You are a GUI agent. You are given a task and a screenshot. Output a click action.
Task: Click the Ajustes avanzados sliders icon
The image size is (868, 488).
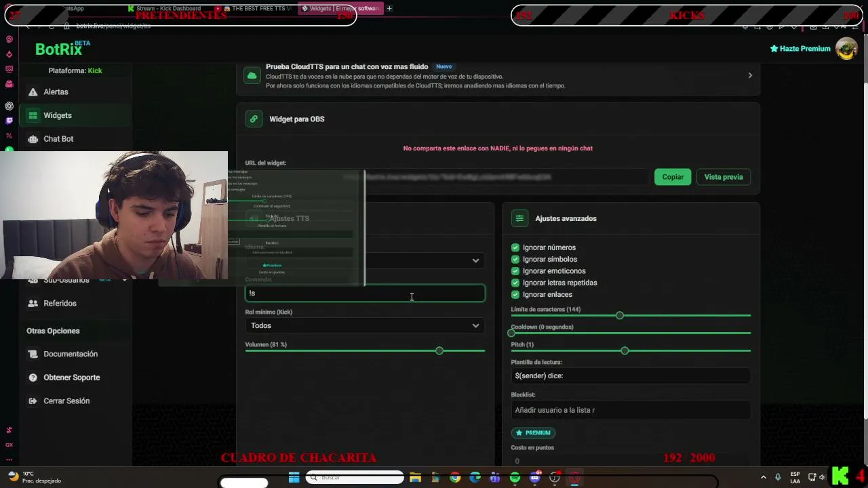(x=519, y=218)
